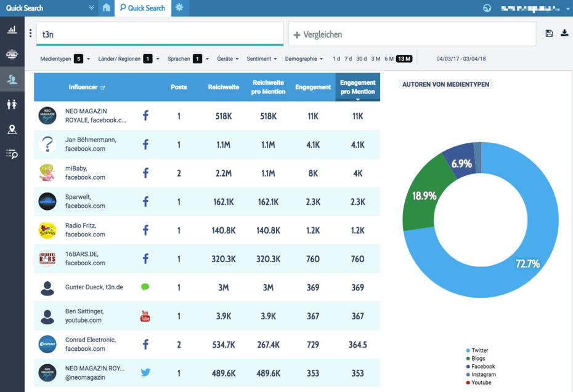This screenshot has width=573, height=392.
Task: Open the Sentiment filter dropdown
Action: [x=262, y=58]
